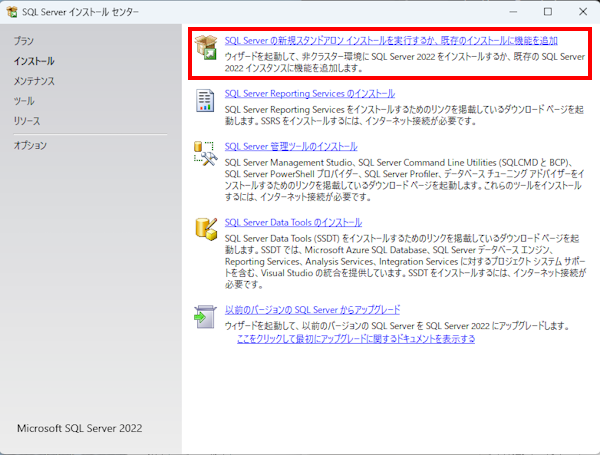
Task: Click the standalone install description starting ウィザードを起動して、非クラスター環境
Action: [x=405, y=62]
